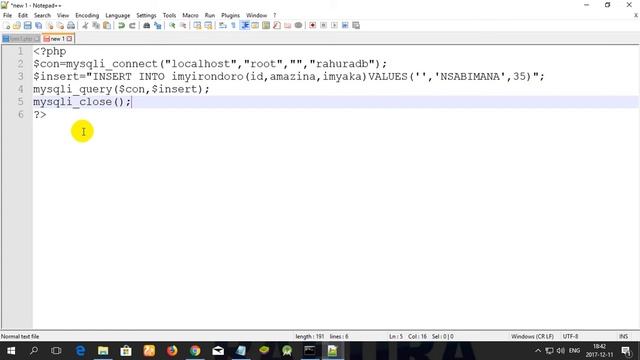Click the Redo toolbar icon
Image resolution: width=640 pixels, height=360 pixels.
pyautogui.click(x=132, y=25)
